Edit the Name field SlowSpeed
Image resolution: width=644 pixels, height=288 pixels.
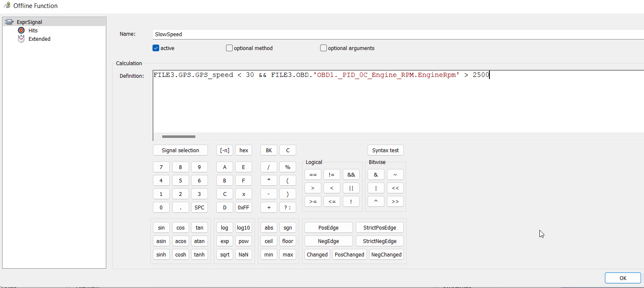coord(398,34)
